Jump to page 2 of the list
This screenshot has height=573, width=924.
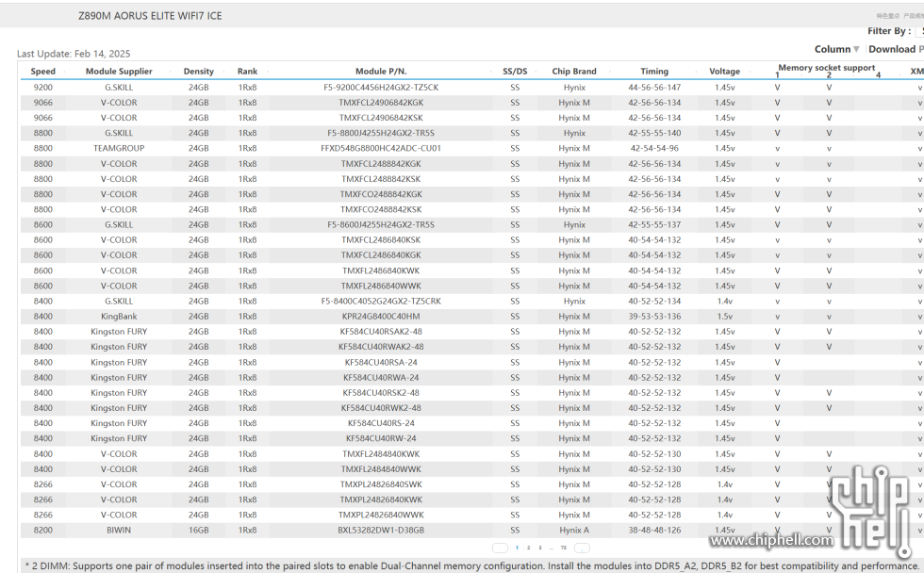[x=529, y=548]
